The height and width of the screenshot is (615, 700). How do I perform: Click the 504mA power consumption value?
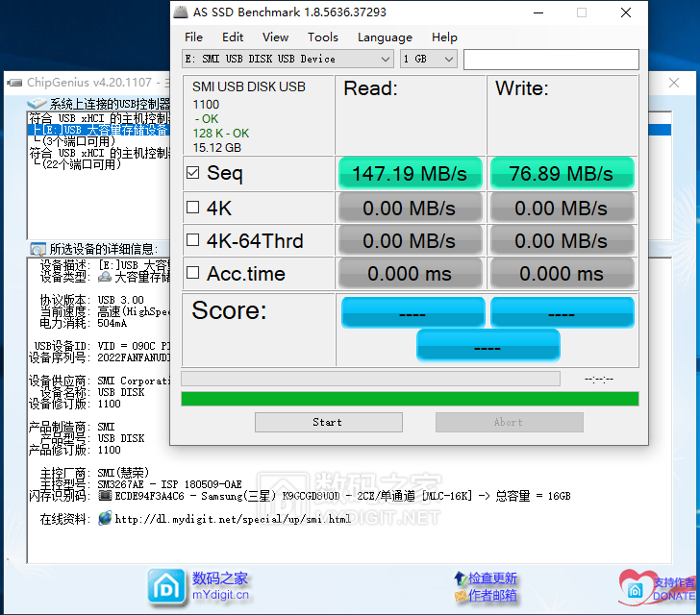[112, 323]
